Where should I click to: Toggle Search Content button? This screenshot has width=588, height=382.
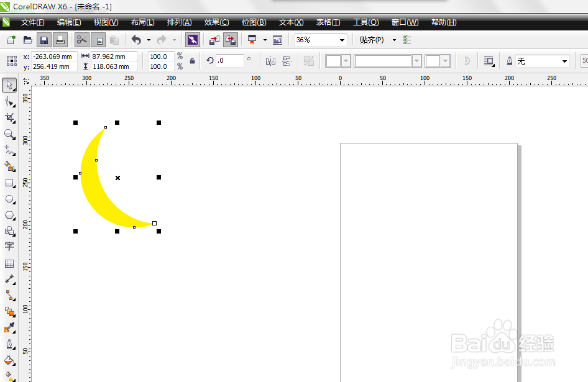tap(193, 40)
